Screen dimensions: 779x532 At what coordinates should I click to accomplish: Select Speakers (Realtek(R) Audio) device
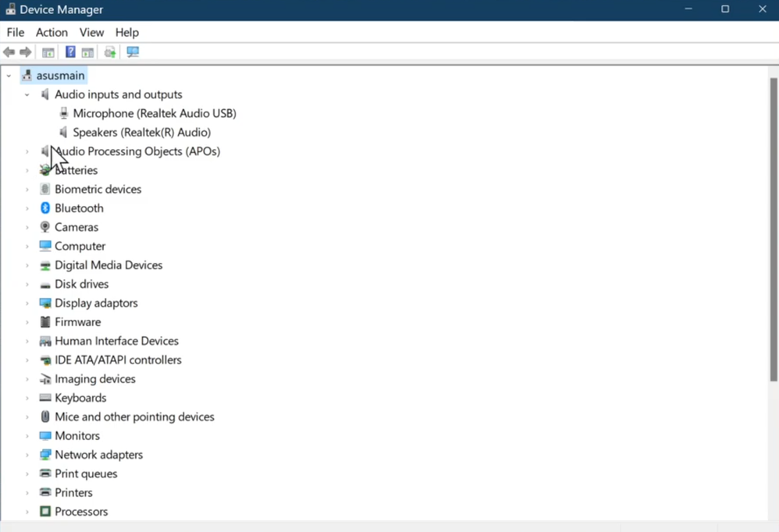141,132
